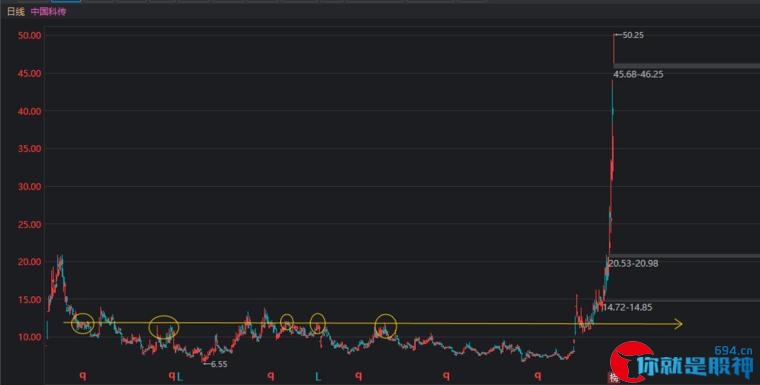Click the gray gap bar above 45.68-46.25
The width and height of the screenshot is (760, 385).
coord(686,66)
